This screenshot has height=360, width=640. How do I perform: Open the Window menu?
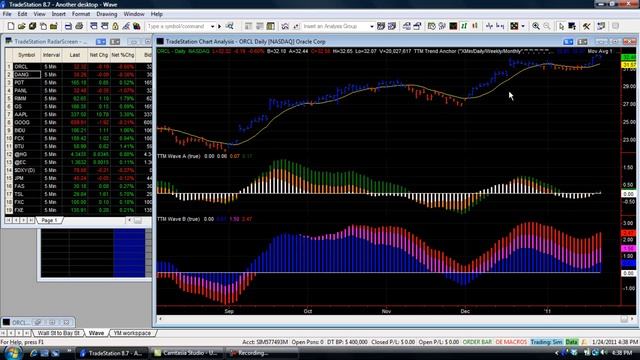(134, 14)
